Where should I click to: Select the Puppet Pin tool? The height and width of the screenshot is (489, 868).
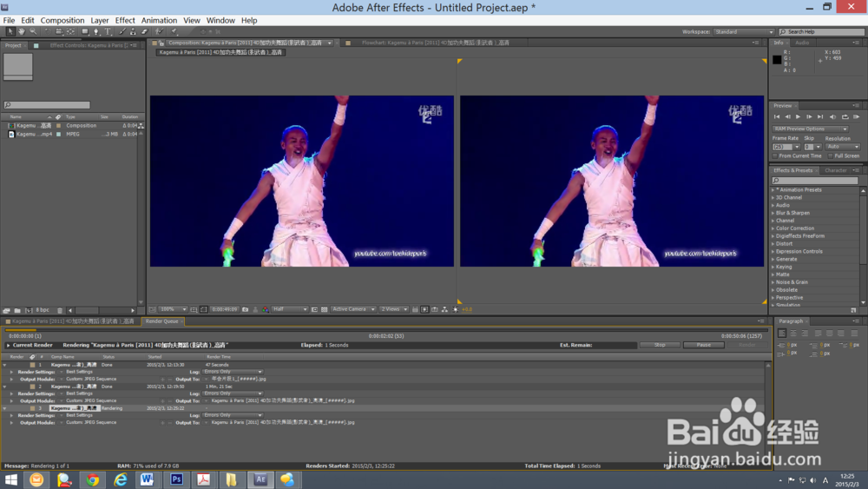(x=174, y=31)
